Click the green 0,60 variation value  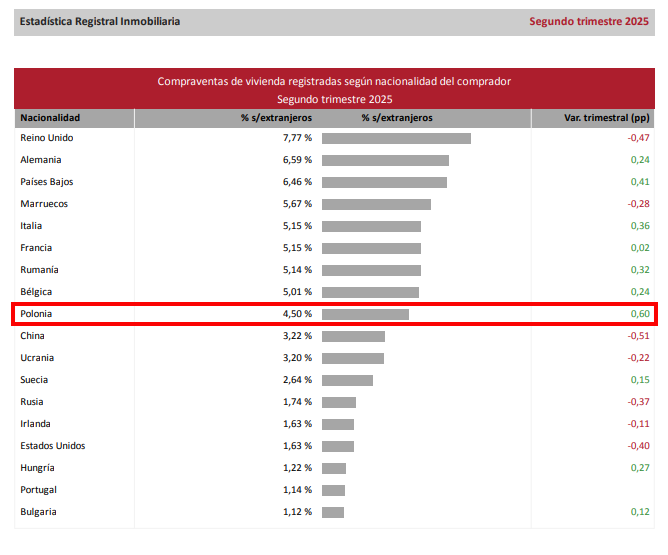639,314
